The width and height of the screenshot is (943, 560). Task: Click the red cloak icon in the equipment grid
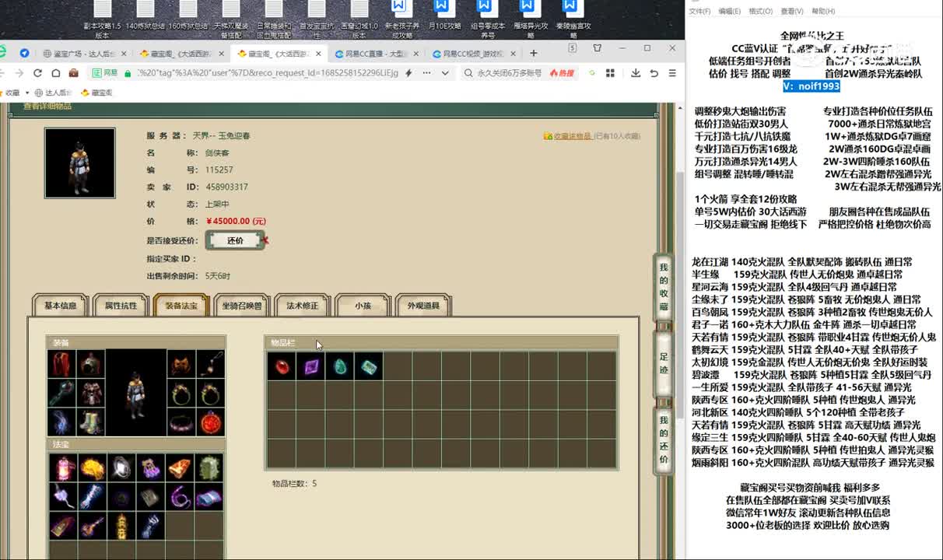pyautogui.click(x=63, y=365)
